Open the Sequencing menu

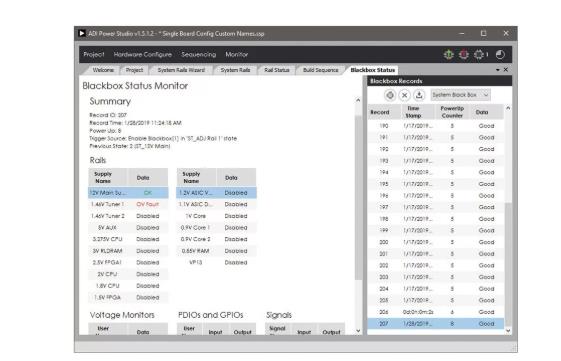pyautogui.click(x=199, y=55)
